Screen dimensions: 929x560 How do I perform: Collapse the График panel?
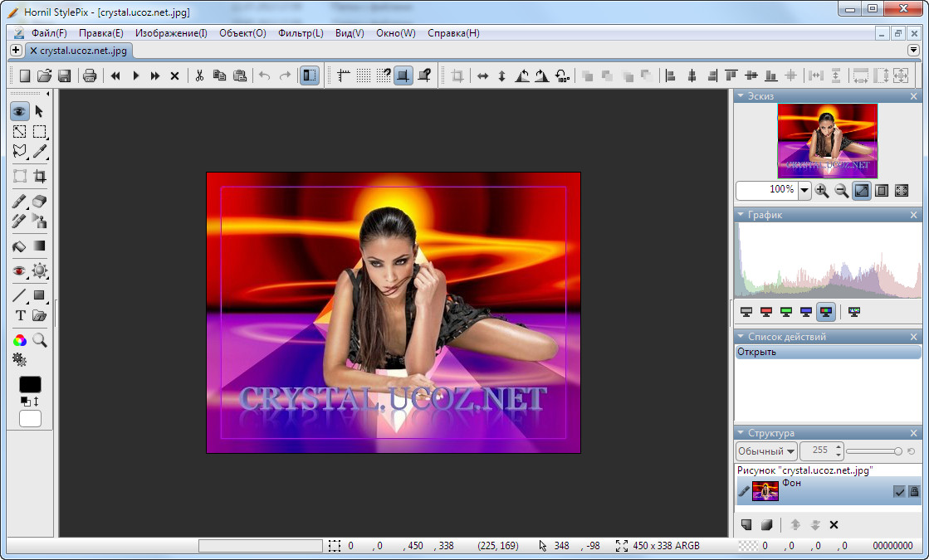tap(741, 215)
